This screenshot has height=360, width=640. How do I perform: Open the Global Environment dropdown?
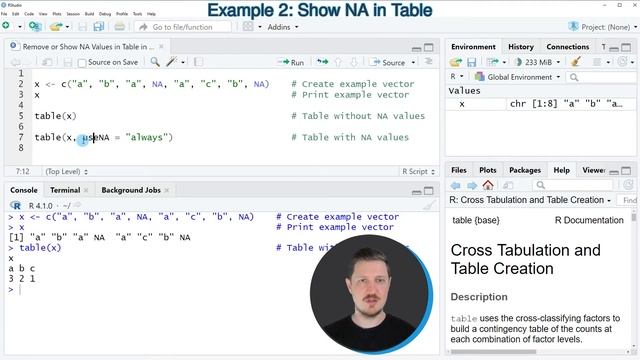coord(518,77)
